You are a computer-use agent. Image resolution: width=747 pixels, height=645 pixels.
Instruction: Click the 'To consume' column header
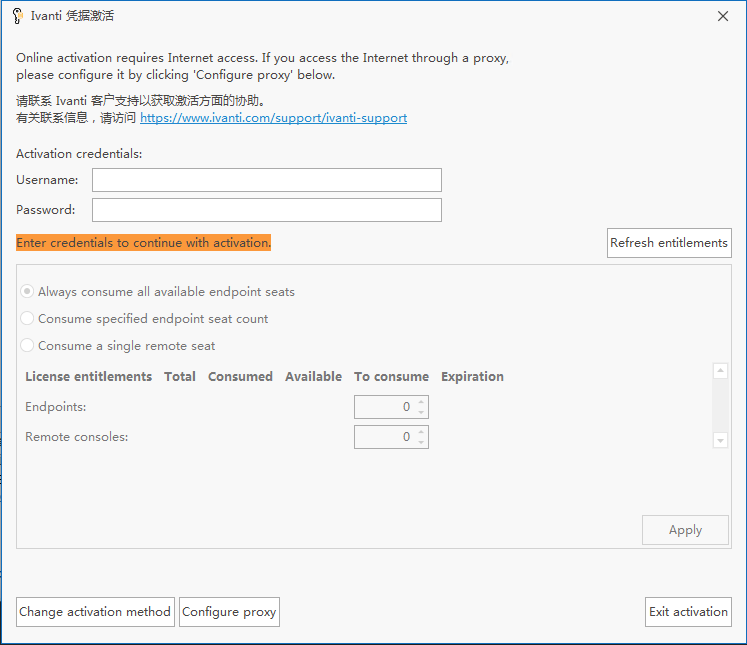coord(391,376)
